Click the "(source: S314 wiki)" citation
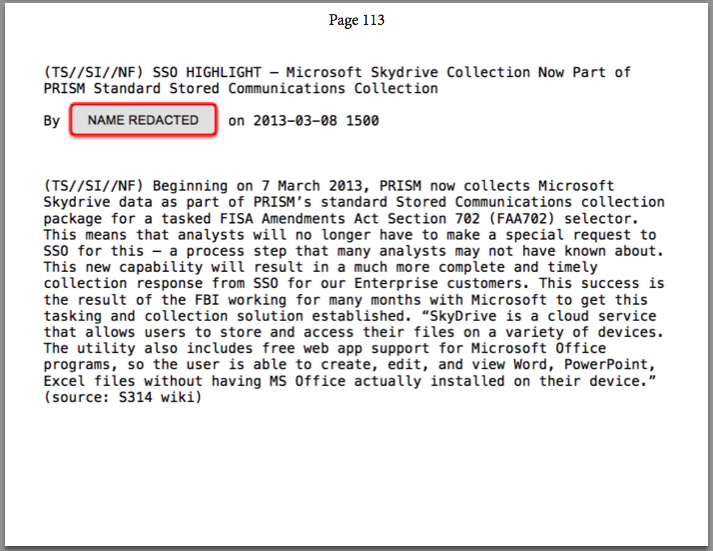This screenshot has height=551, width=713. click(123, 398)
